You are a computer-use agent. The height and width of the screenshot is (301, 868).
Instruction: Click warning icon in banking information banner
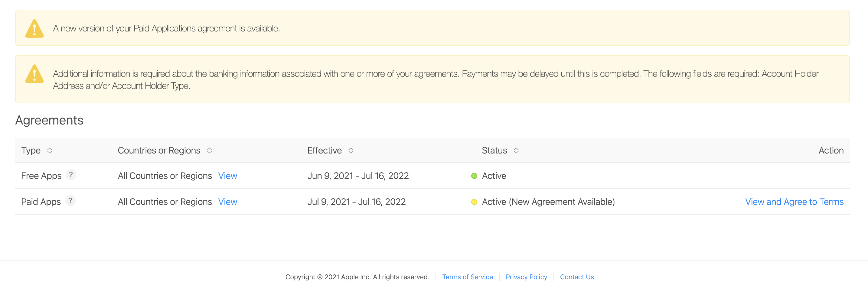[x=34, y=74]
